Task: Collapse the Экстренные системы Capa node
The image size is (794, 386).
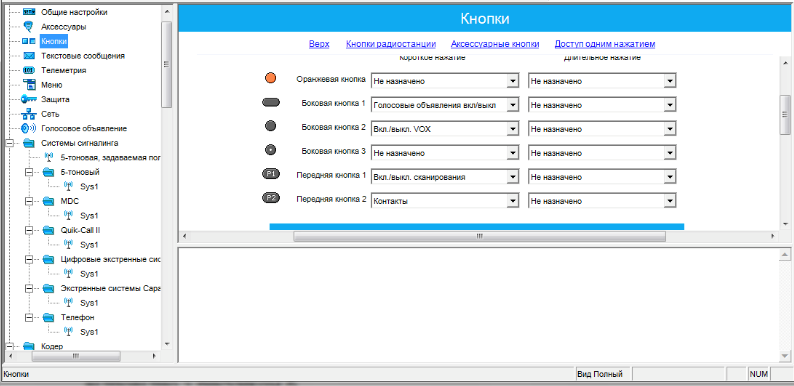Action: (x=28, y=289)
